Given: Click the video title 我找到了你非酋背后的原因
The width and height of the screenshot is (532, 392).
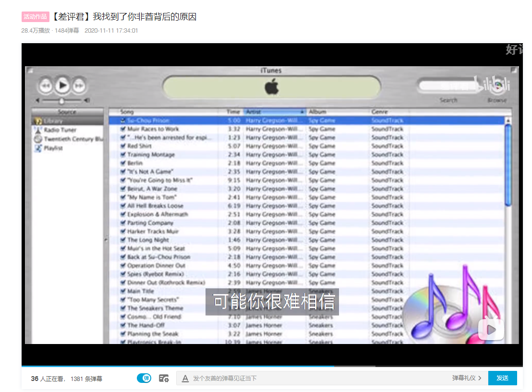Looking at the screenshot, I should click(x=145, y=17).
